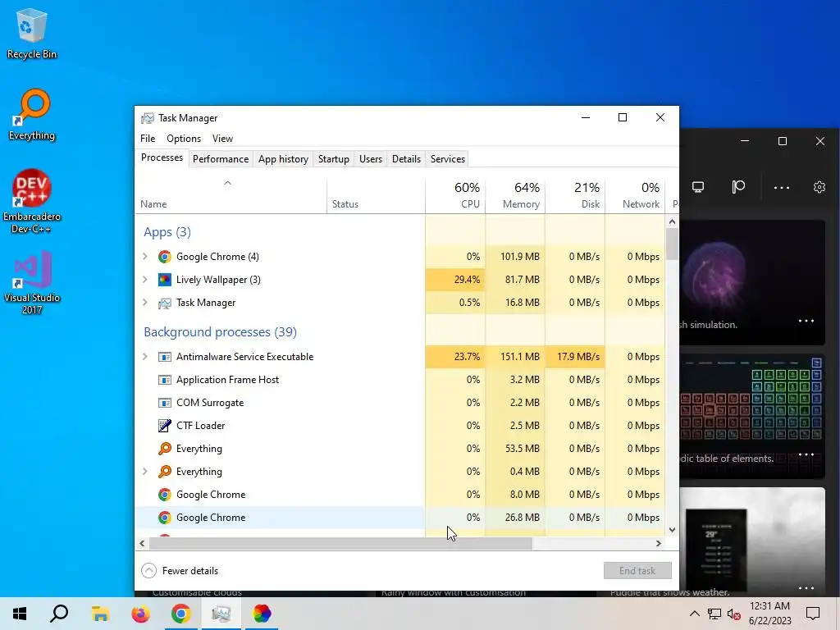Expand the Task Manager app row
Screen dimensions: 840x630
point(144,303)
